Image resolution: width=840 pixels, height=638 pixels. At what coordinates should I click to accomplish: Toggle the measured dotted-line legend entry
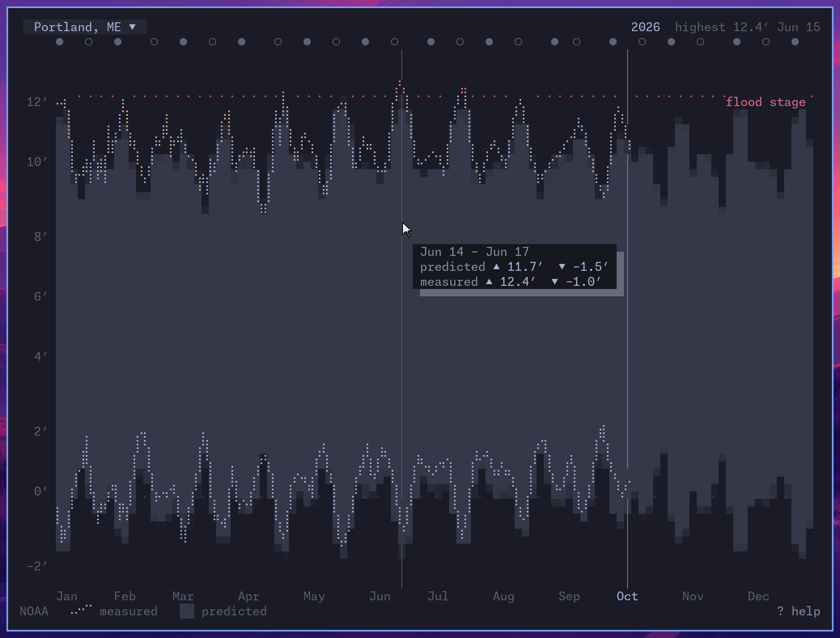(114, 611)
